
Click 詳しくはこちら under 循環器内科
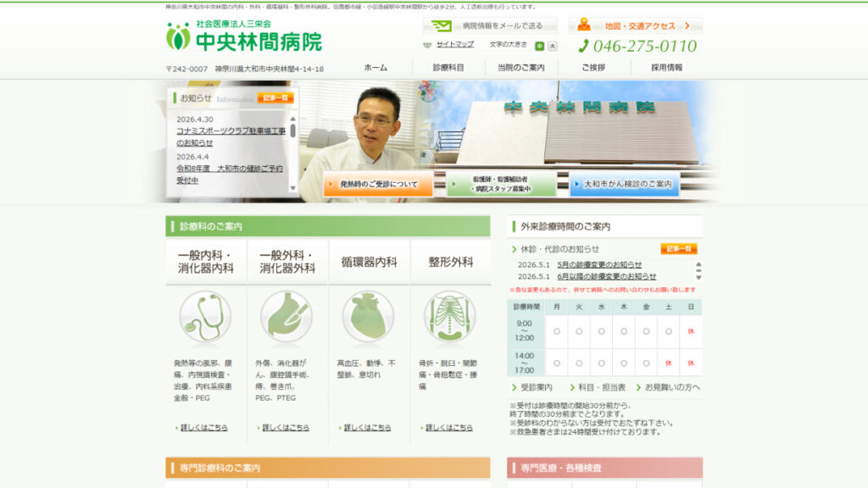[367, 428]
